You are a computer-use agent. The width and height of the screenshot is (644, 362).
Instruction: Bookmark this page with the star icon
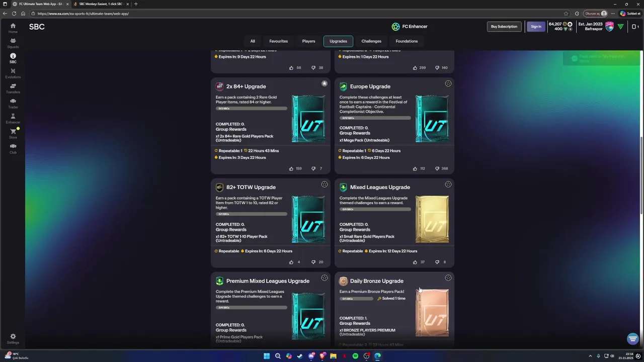(x=566, y=14)
